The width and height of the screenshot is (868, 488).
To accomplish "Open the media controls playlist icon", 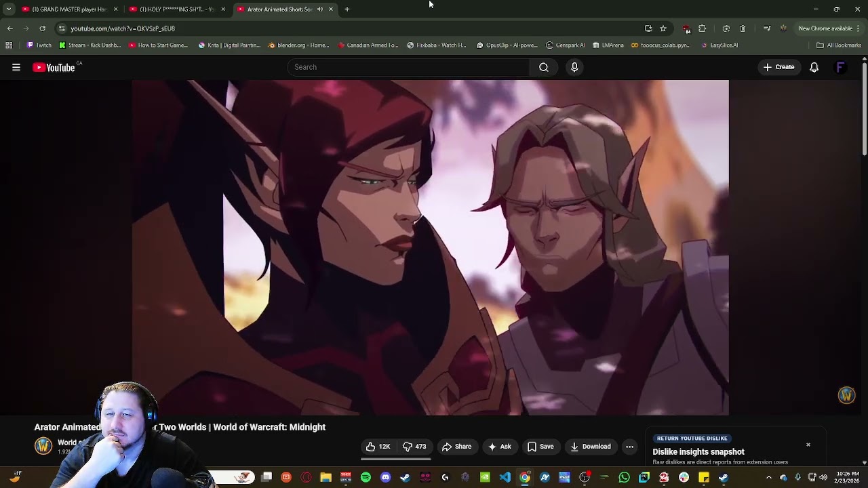I will tap(766, 28).
